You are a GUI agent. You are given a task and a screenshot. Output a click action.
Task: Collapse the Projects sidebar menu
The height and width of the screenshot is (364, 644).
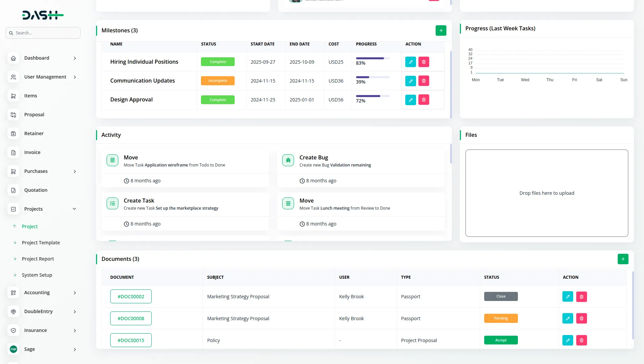click(x=74, y=209)
